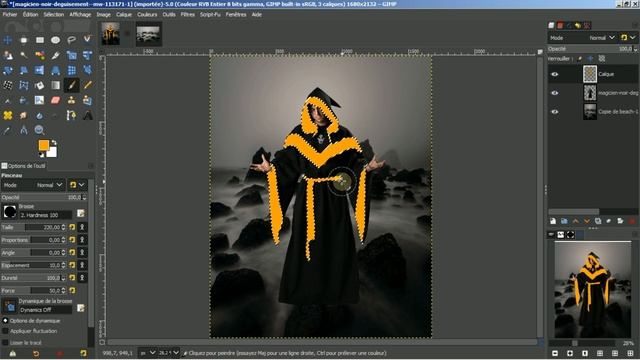Open the Script-Fu menu
This screenshot has width=640, height=360.
pyautogui.click(x=210, y=14)
